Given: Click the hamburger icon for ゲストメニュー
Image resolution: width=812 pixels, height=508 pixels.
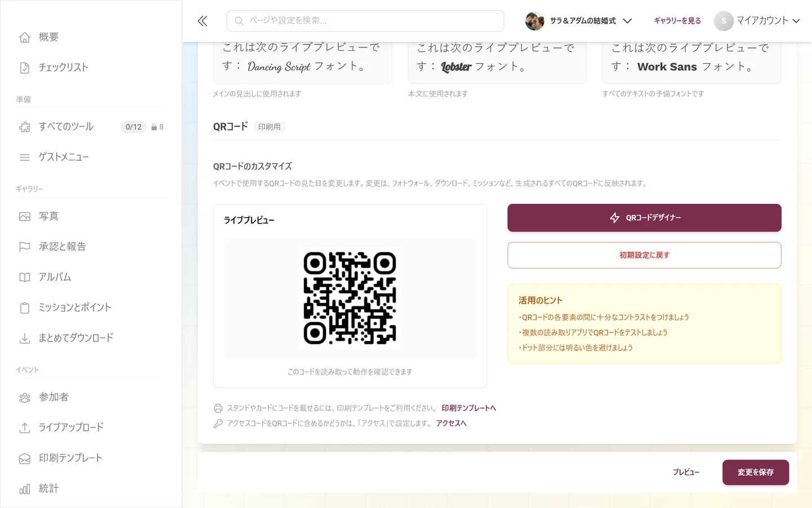Looking at the screenshot, I should pos(25,157).
